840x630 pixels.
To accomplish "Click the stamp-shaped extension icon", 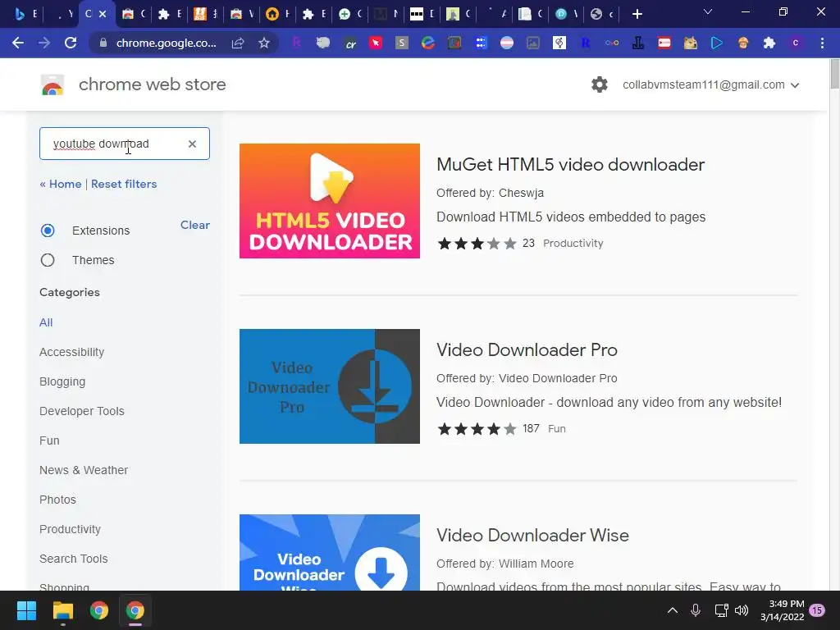I will (x=638, y=43).
